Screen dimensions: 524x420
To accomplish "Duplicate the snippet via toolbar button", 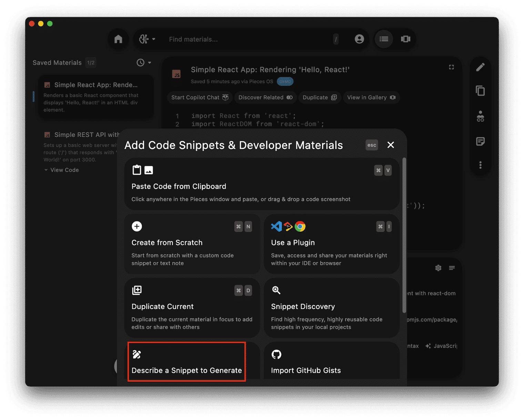I will click(x=320, y=98).
